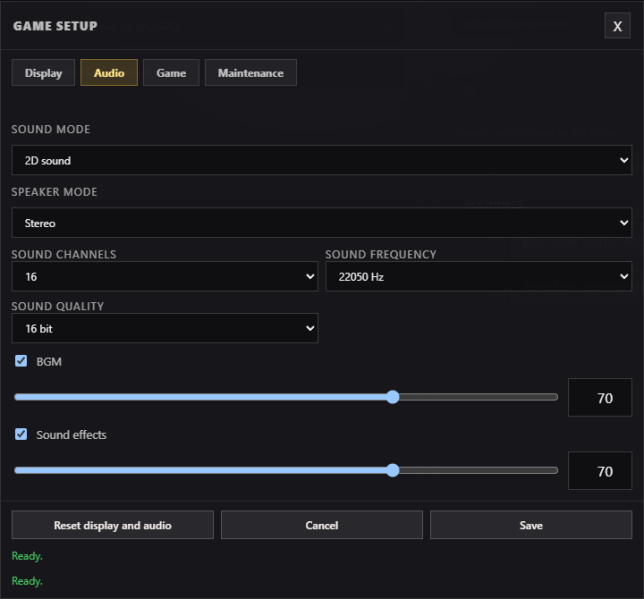
Task: Close the Game Setup dialog with X
Action: (x=617, y=26)
